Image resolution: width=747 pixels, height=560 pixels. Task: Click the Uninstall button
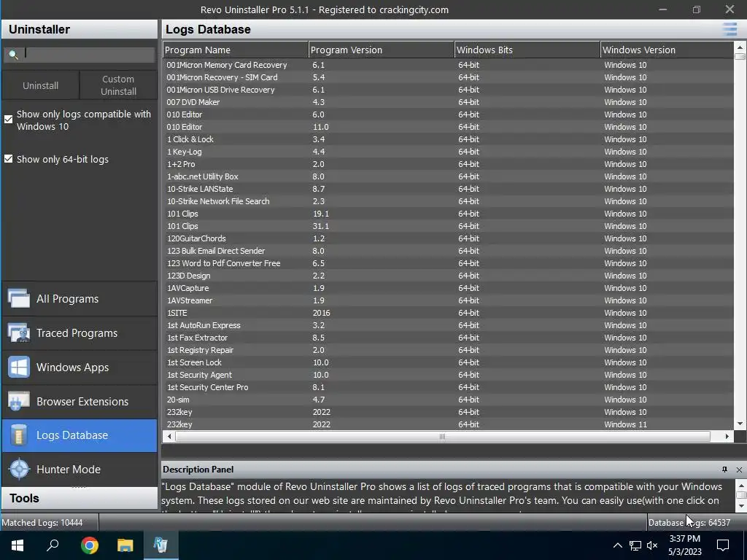[41, 85]
